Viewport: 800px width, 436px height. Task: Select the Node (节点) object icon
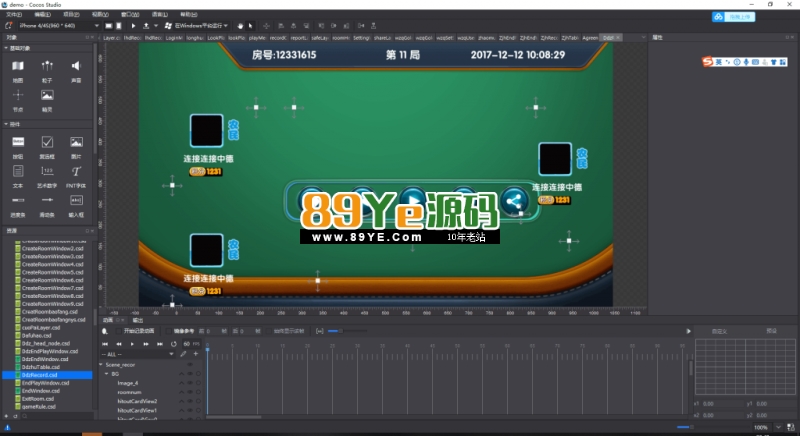coord(18,95)
